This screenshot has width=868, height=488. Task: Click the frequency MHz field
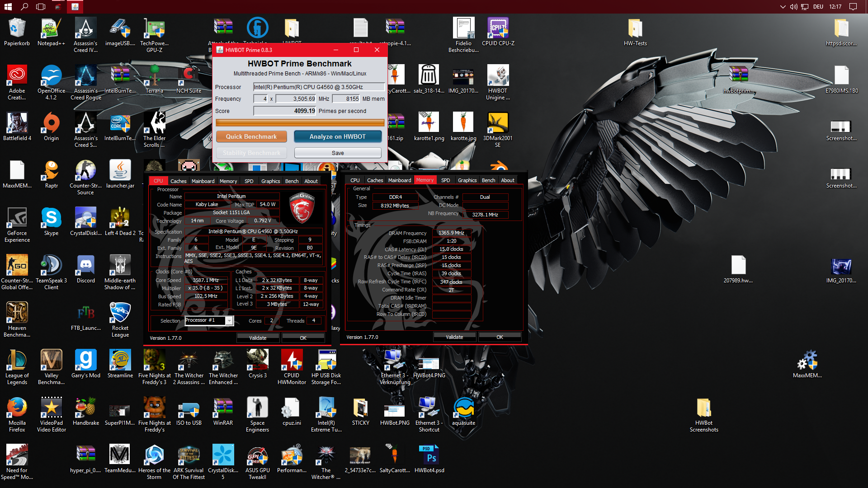(x=296, y=99)
